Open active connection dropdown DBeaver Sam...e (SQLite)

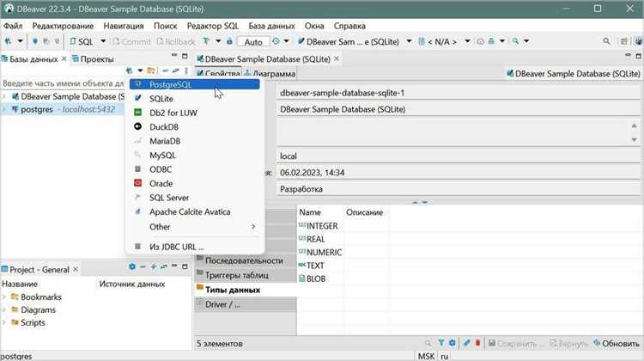[409, 41]
